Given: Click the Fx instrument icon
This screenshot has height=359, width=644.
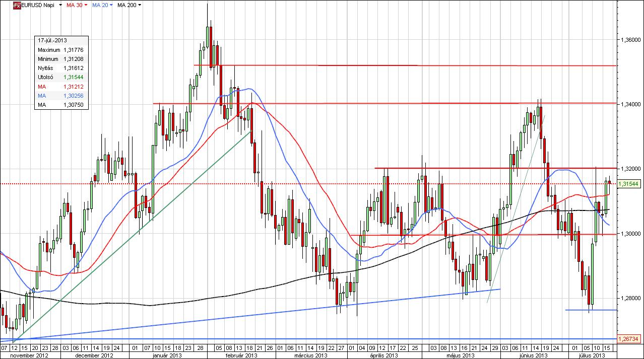Looking at the screenshot, I should pos(16,5).
